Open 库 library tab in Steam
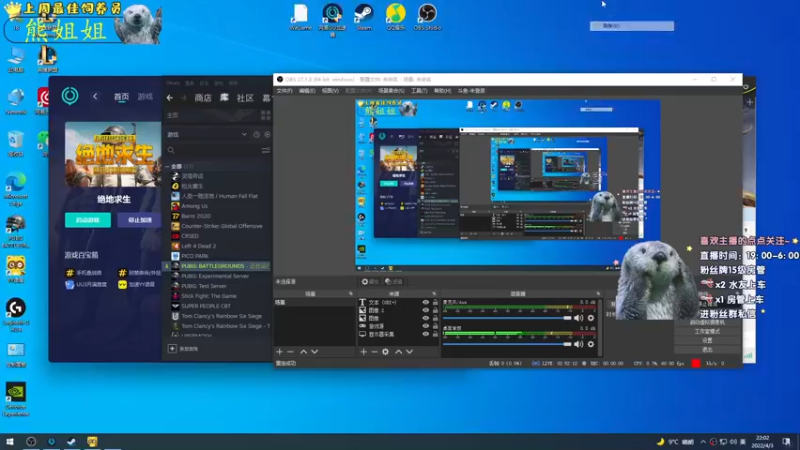This screenshot has height=450, width=800. [224, 98]
